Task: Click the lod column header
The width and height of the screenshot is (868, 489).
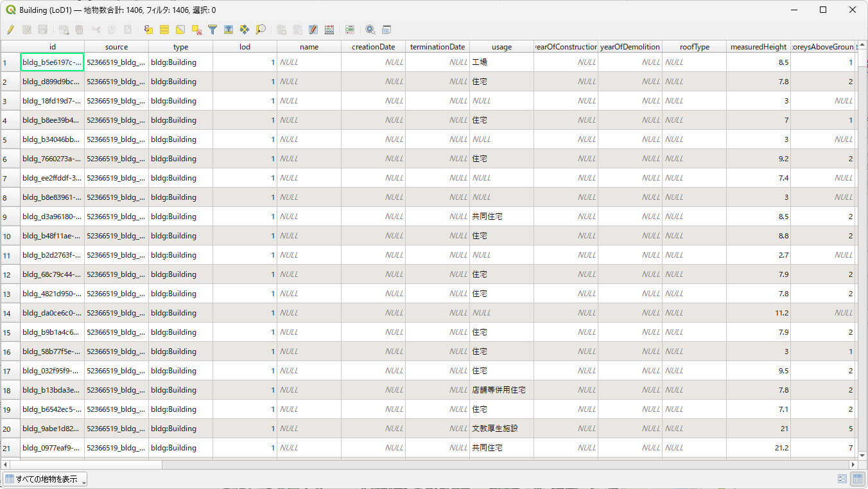Action: (245, 47)
